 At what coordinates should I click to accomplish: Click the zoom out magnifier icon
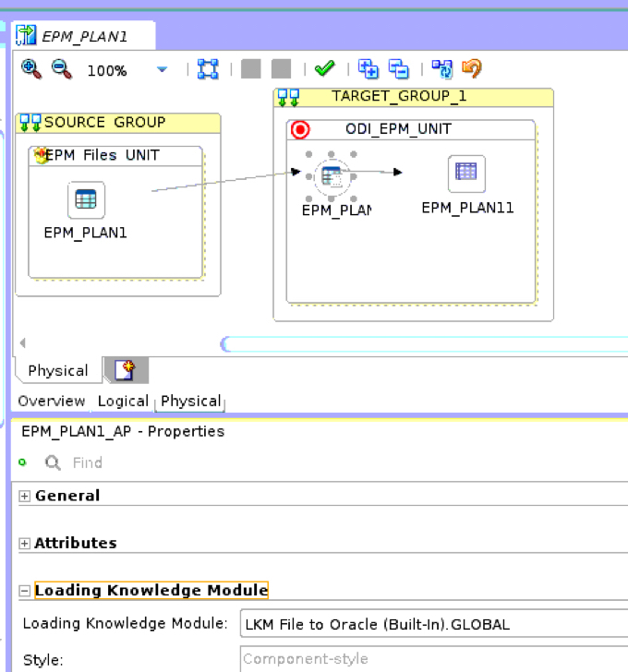click(62, 69)
